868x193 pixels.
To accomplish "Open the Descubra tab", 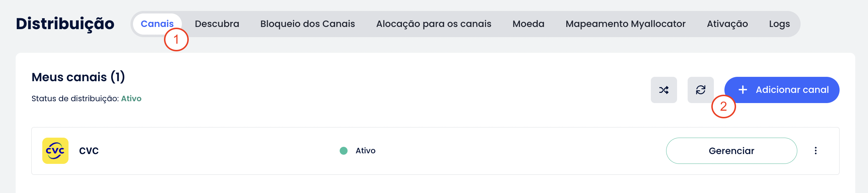I will [217, 24].
